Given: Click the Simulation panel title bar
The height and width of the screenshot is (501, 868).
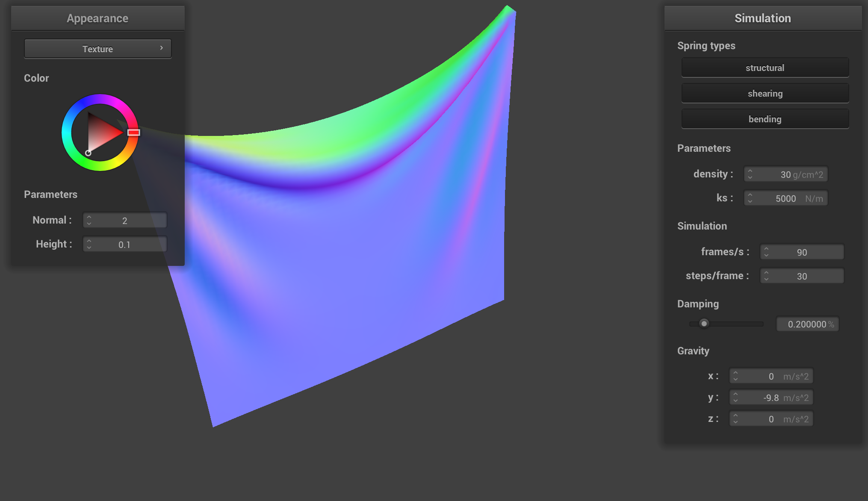Looking at the screenshot, I should (x=763, y=18).
